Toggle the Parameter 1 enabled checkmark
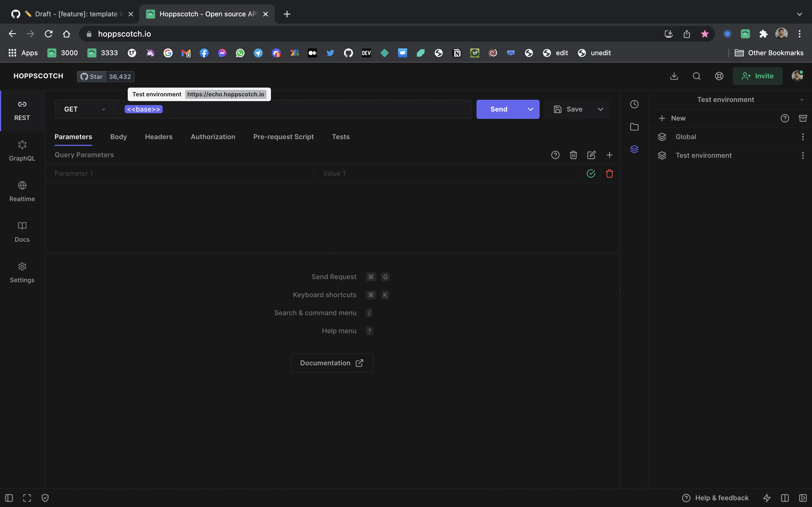The width and height of the screenshot is (812, 507). click(x=591, y=173)
